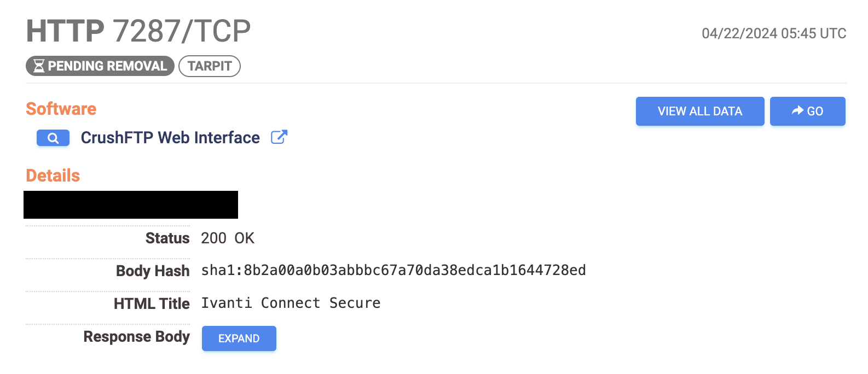Screen dimensions: 868x374
Task: Select the TARPIT tag badge
Action: tap(210, 66)
